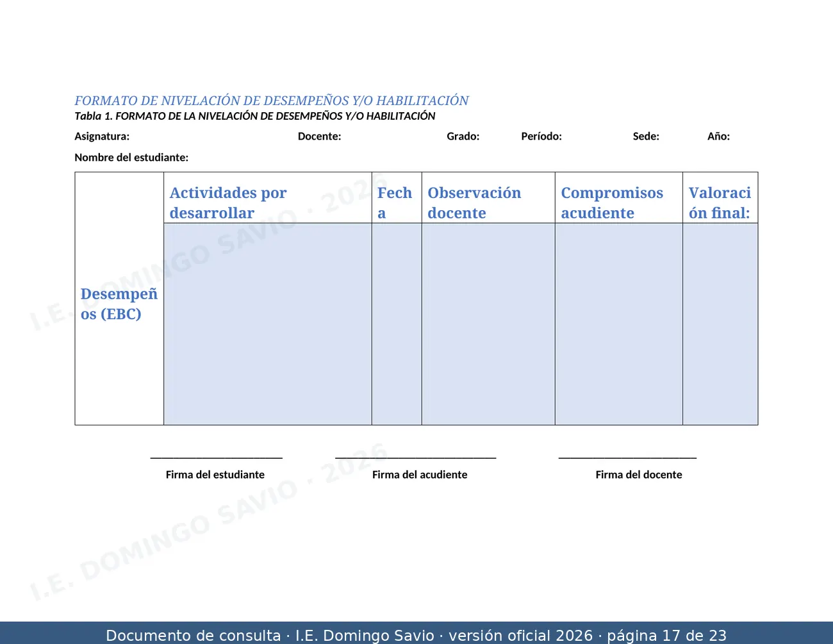Select the "Docente:" field label
The width and height of the screenshot is (833, 644).
pyautogui.click(x=319, y=136)
